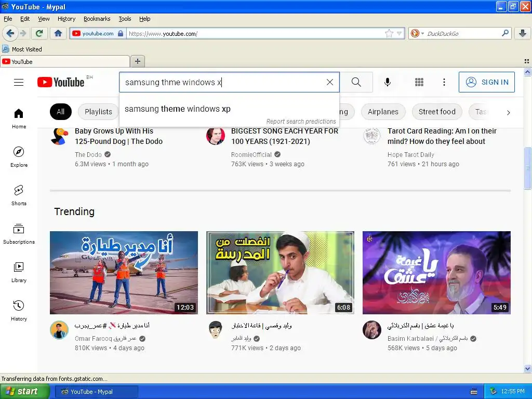Clear the search box with X icon
Screen dimensions: 532x399
[330, 82]
